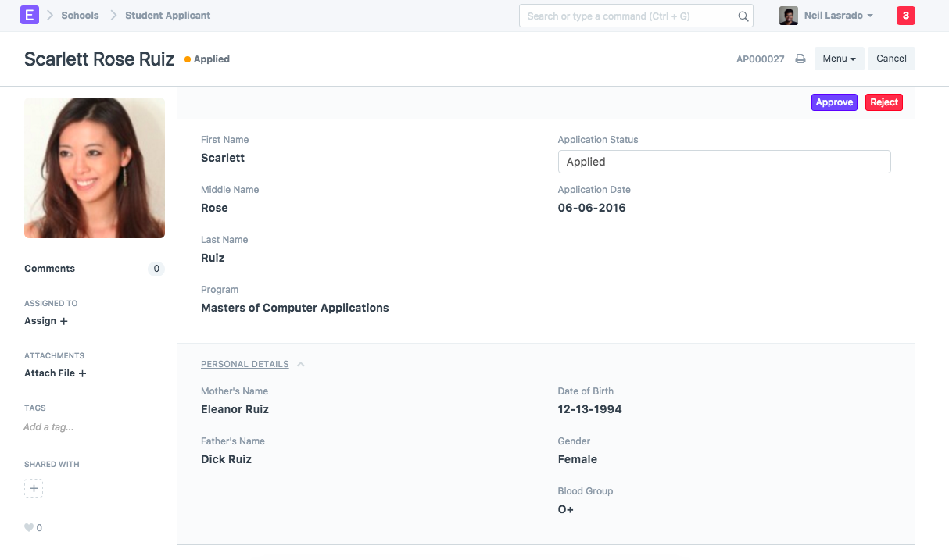Reject the student application

884,102
